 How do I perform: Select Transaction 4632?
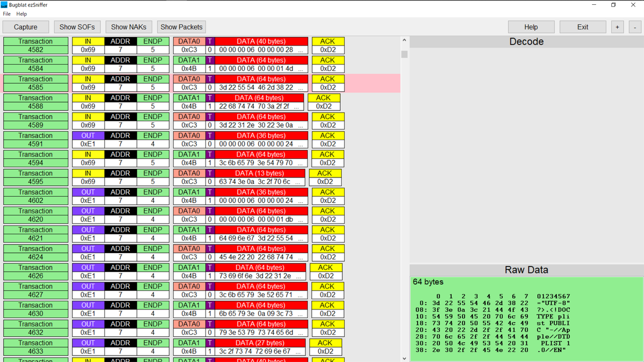[x=35, y=328]
